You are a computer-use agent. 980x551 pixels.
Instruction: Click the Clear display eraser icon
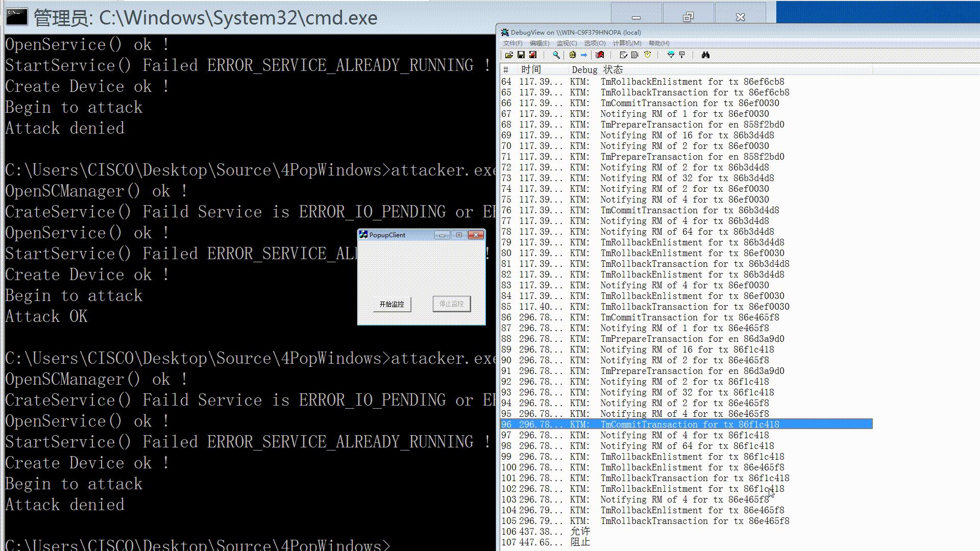tap(600, 55)
